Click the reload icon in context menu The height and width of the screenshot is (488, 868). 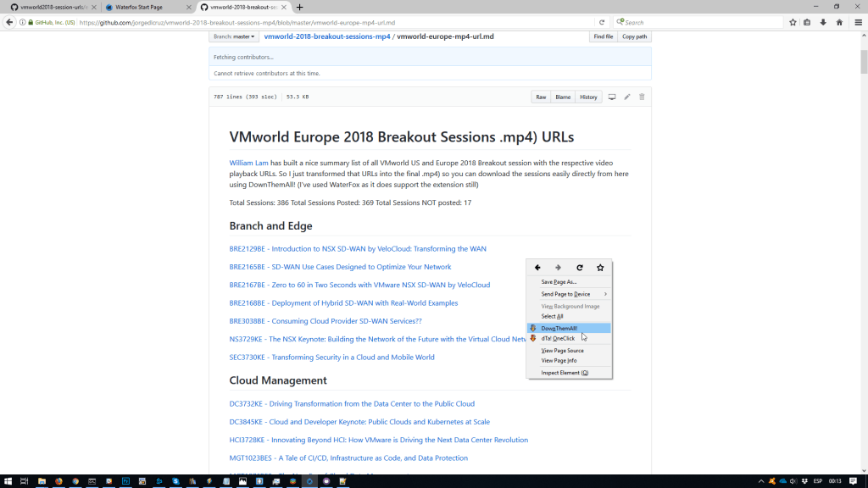point(580,268)
